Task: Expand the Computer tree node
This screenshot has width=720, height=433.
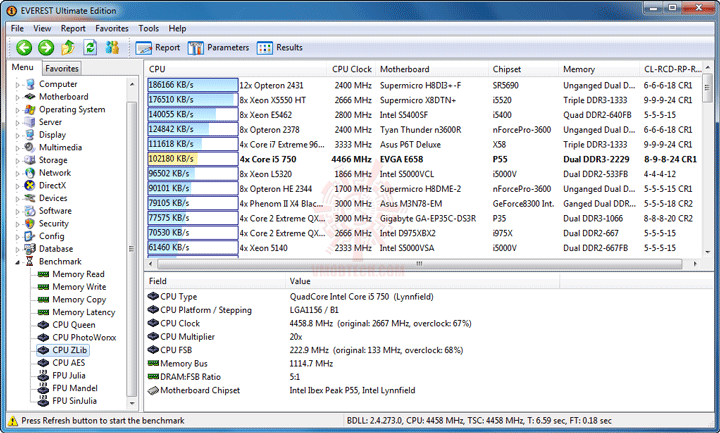Action: coord(17,85)
